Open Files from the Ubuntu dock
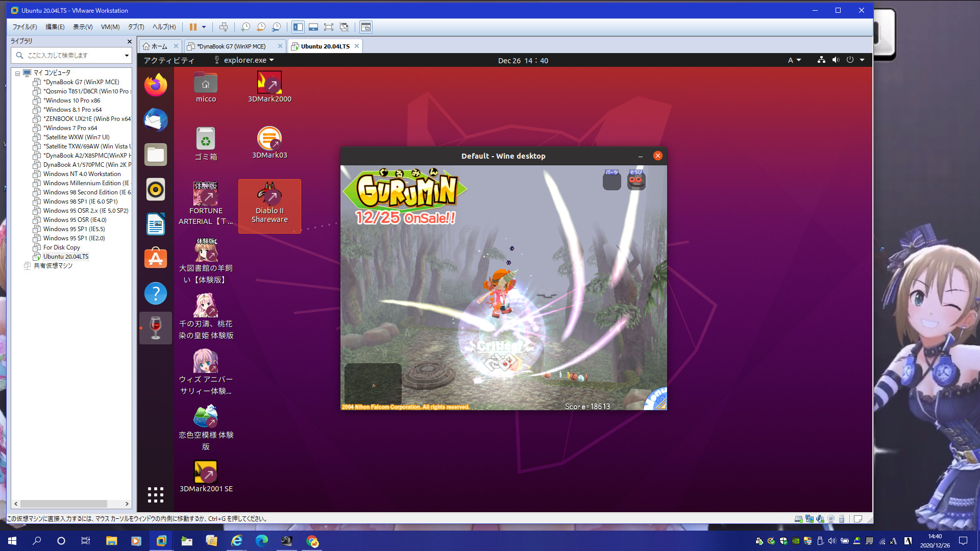Image resolution: width=980 pixels, height=551 pixels. [x=156, y=155]
